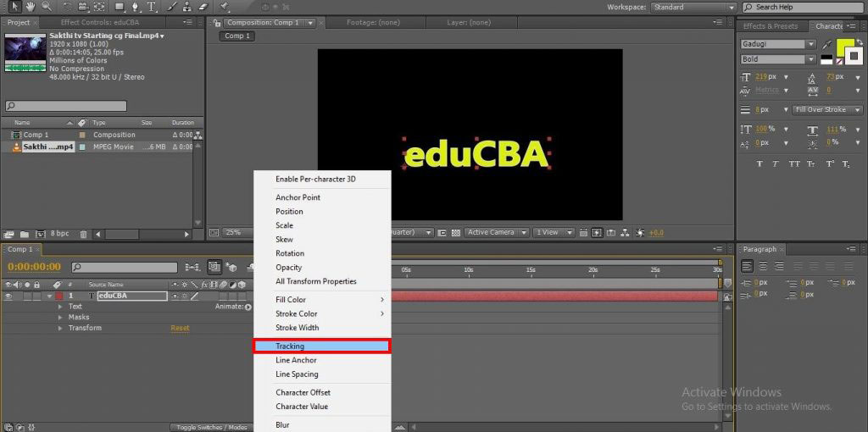The height and width of the screenshot is (432, 868).
Task: Switch to the Effects & Presets tab
Action: (771, 26)
